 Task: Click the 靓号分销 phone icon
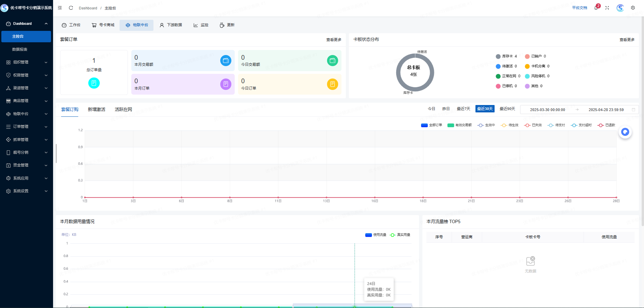point(8,152)
